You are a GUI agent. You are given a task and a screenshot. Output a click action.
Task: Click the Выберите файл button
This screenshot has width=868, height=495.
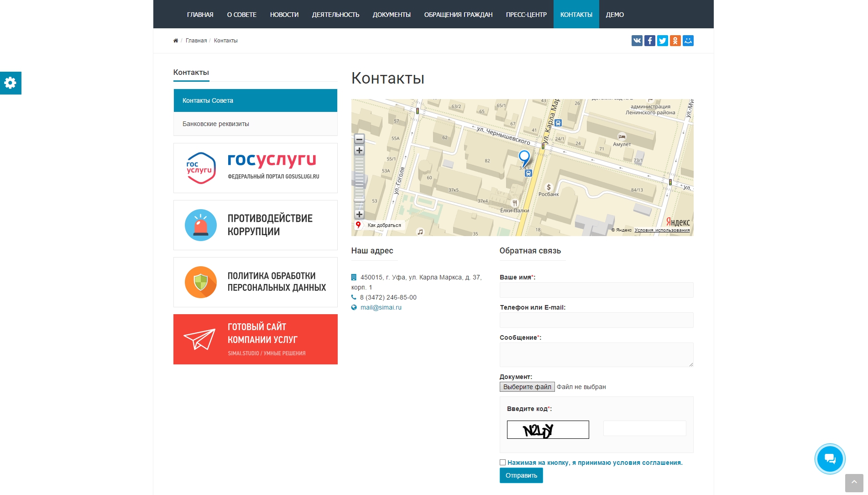pos(527,387)
